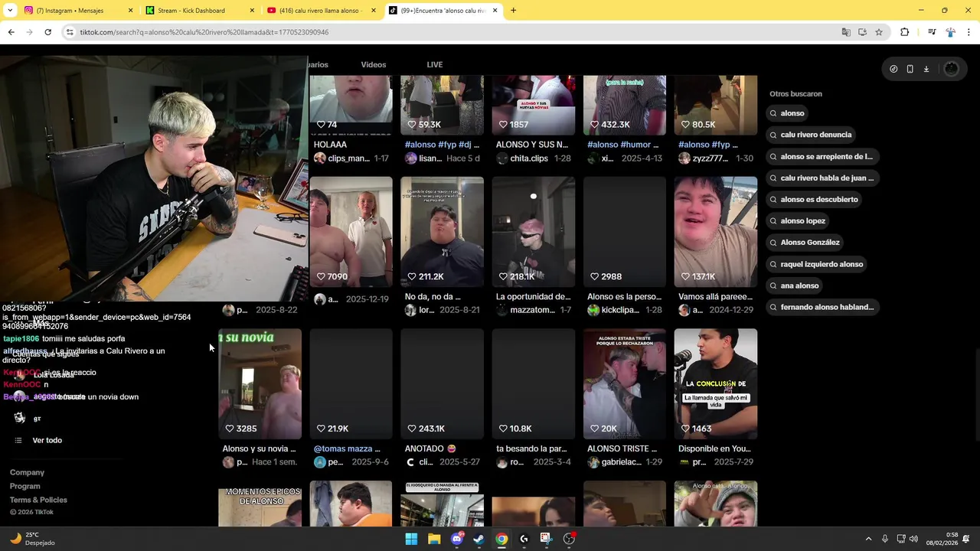Show hidden system tray icons
Screen dimensions: 980x551
pyautogui.click(x=868, y=539)
